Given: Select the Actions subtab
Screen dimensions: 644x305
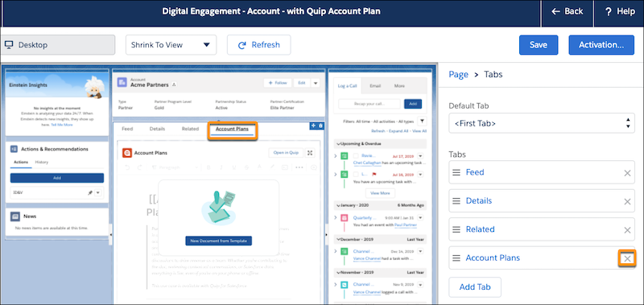Looking at the screenshot, I should [21, 162].
